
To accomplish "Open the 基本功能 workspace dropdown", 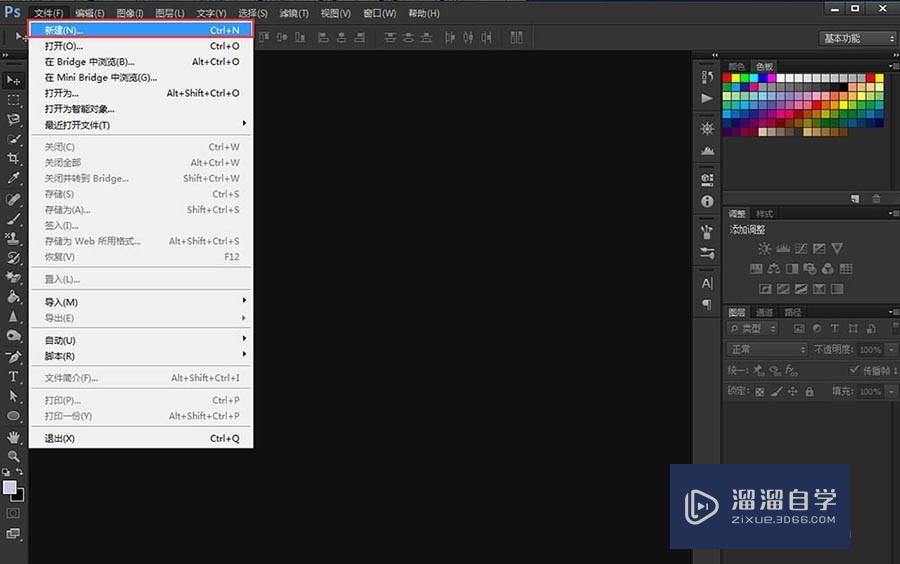I will click(x=858, y=38).
